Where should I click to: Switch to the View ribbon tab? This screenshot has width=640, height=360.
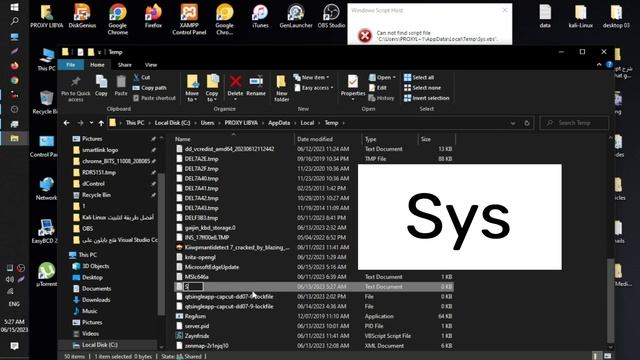[151, 65]
